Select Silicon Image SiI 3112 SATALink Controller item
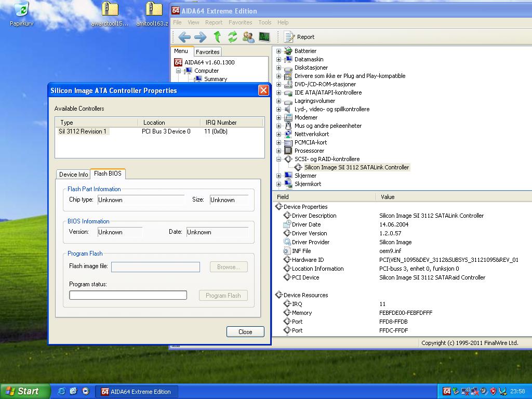The width and height of the screenshot is (532, 399). [356, 167]
